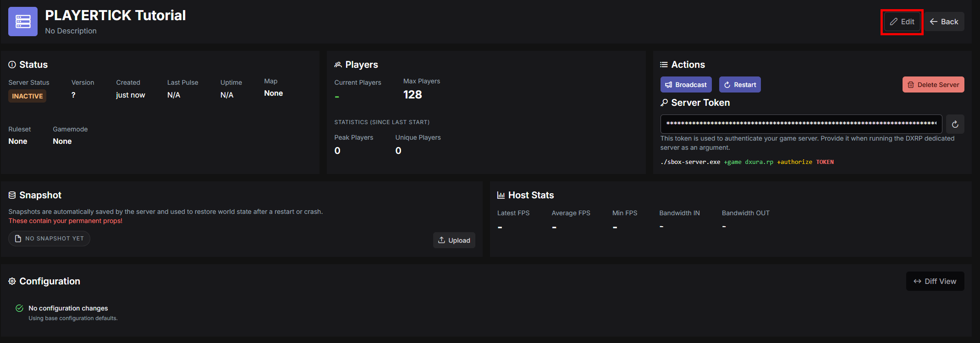Click the PLAYERTICK Tutorial server logo icon
Screen dimensions: 980x343
pyautogui.click(x=22, y=21)
